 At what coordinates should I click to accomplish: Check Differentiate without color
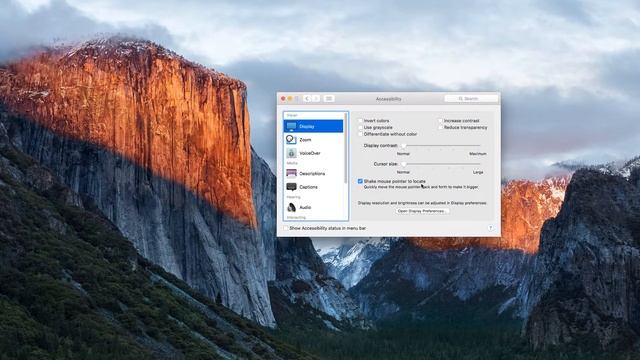pyautogui.click(x=360, y=134)
